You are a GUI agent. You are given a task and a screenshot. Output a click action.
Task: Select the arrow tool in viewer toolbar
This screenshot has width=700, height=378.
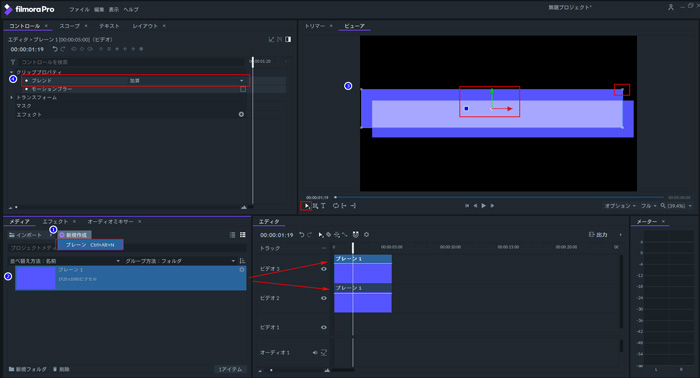click(x=306, y=206)
